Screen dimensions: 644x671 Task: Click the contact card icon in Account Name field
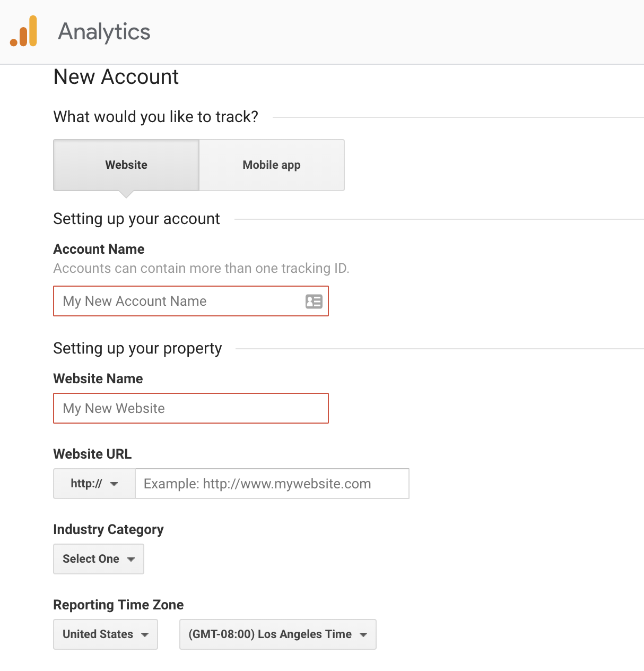(314, 302)
